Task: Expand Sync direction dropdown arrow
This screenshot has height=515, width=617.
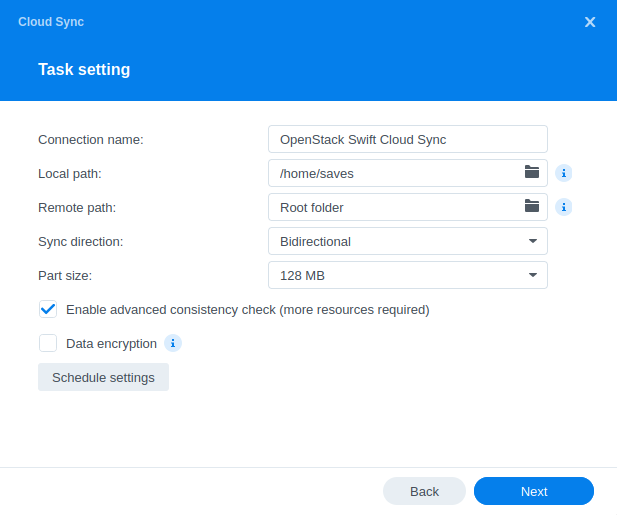Action: click(x=532, y=241)
